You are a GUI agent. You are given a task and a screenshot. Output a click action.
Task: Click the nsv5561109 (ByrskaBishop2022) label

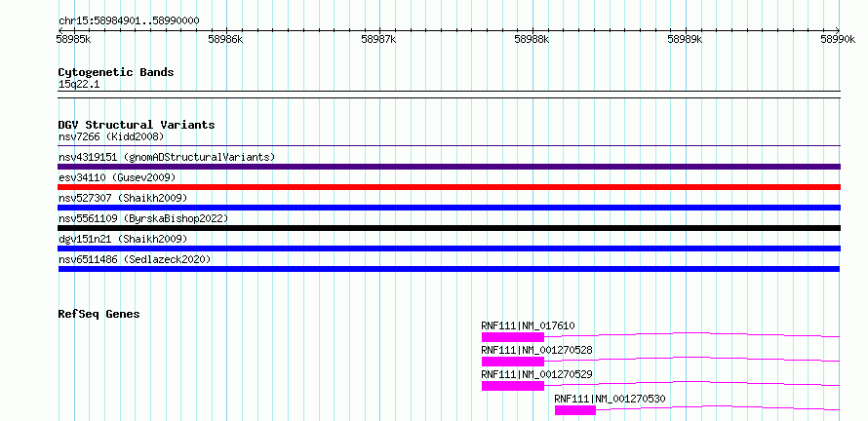[x=142, y=218]
